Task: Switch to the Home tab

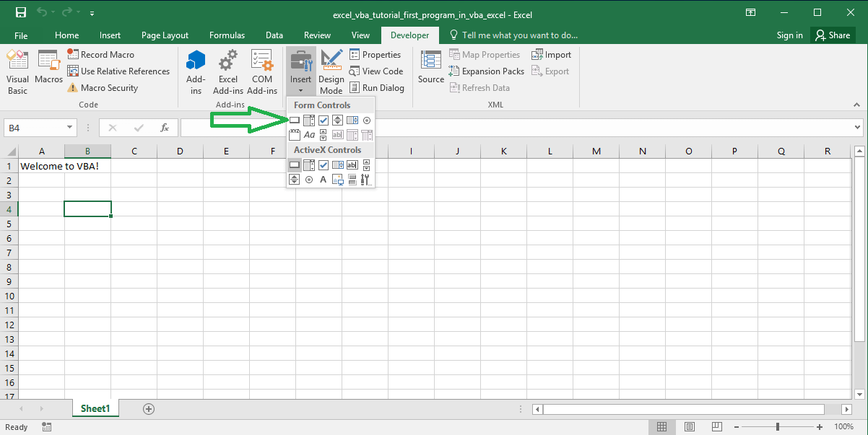Action: pos(67,35)
